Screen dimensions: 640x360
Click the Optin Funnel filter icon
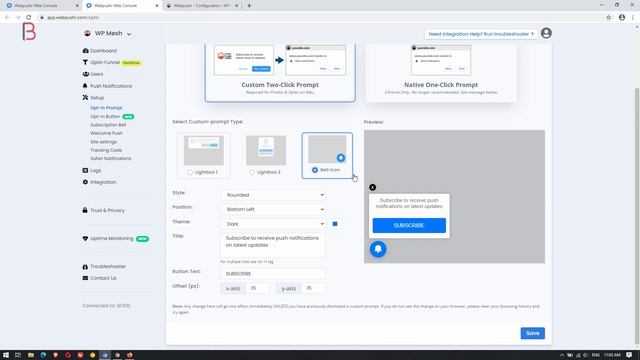click(85, 62)
